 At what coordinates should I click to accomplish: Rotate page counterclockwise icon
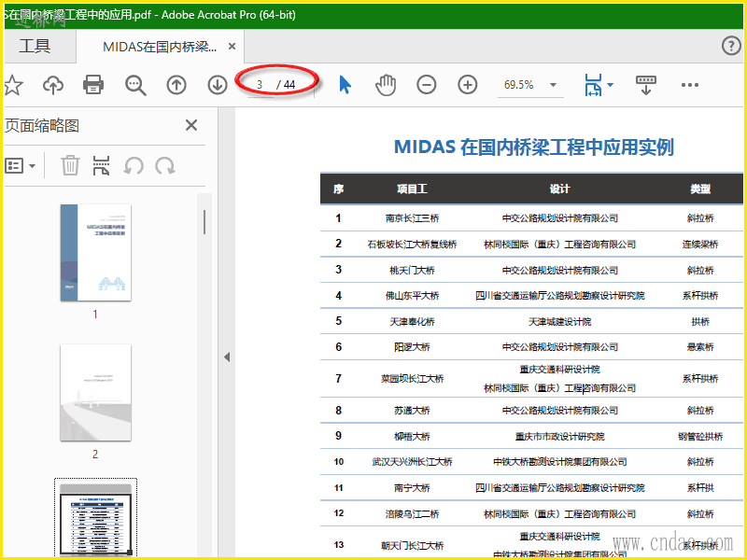tap(134, 166)
